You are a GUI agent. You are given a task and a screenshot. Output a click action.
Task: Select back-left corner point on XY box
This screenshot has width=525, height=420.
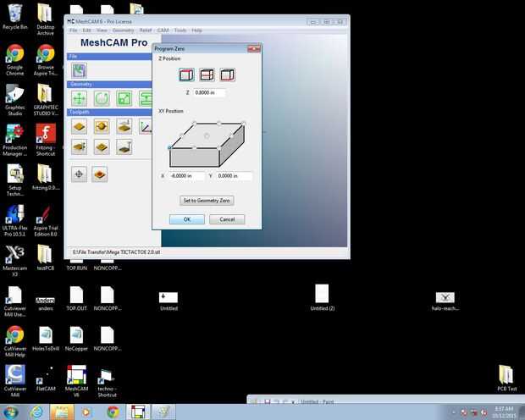pos(195,124)
